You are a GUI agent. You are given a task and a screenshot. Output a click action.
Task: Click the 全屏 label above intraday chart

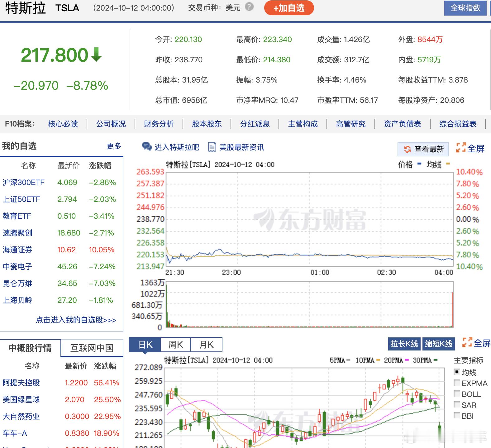pos(476,148)
